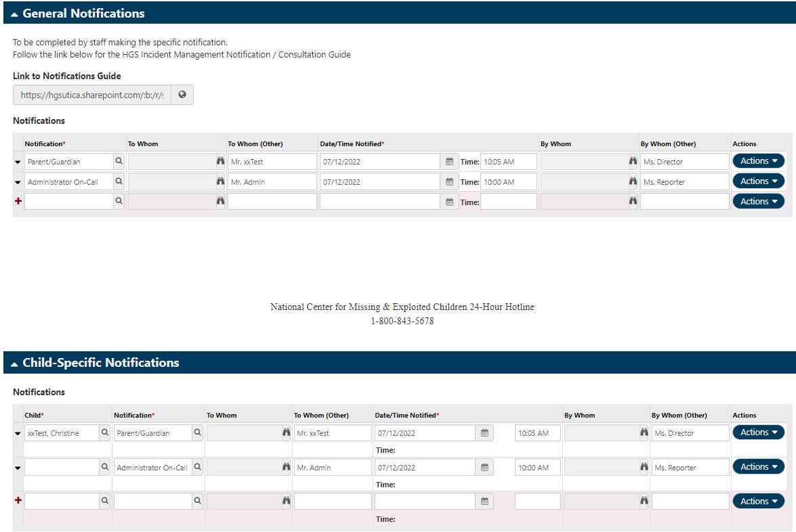Click the binoculars icon in the Parent/Guardian To Whom field
Viewport: 796px width, 532px height.
coord(219,161)
